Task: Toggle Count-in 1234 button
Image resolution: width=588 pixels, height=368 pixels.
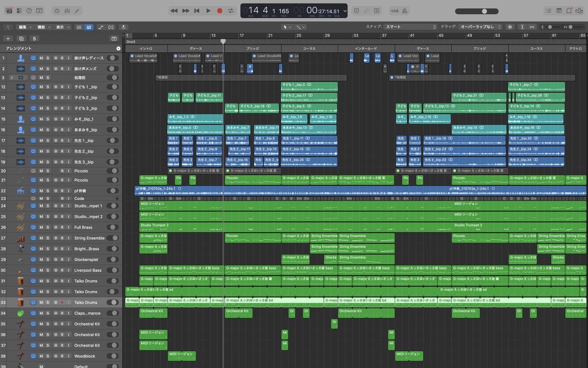Action: 394,11
